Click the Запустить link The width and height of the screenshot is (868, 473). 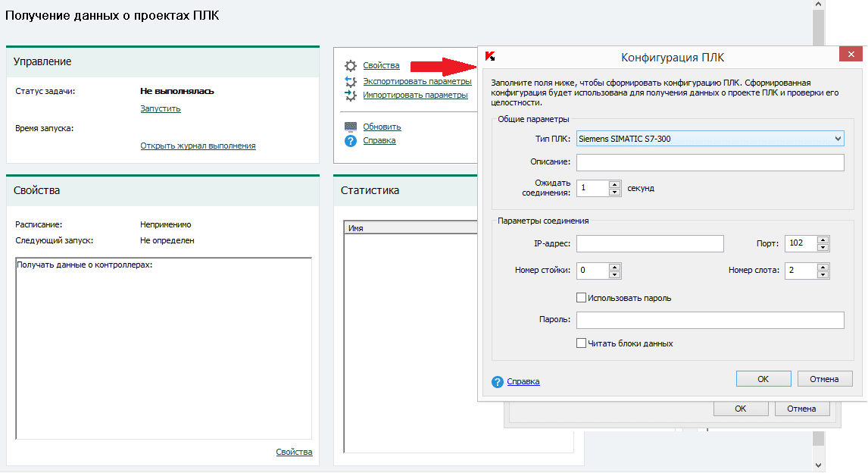pos(161,108)
